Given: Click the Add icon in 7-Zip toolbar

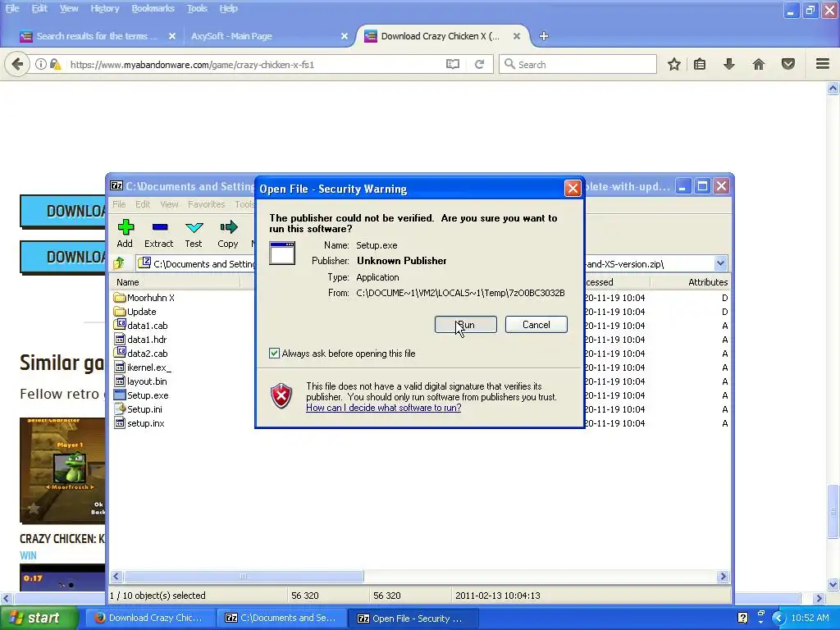Looking at the screenshot, I should (x=126, y=234).
